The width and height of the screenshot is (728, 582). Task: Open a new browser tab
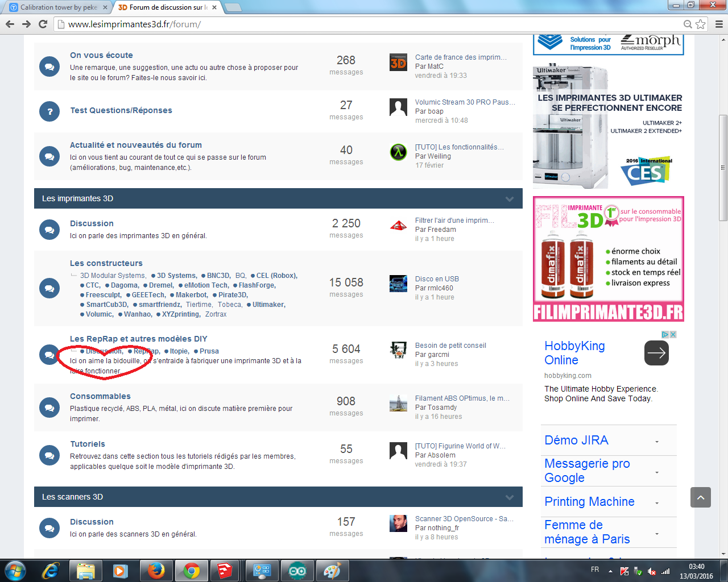pos(233,7)
